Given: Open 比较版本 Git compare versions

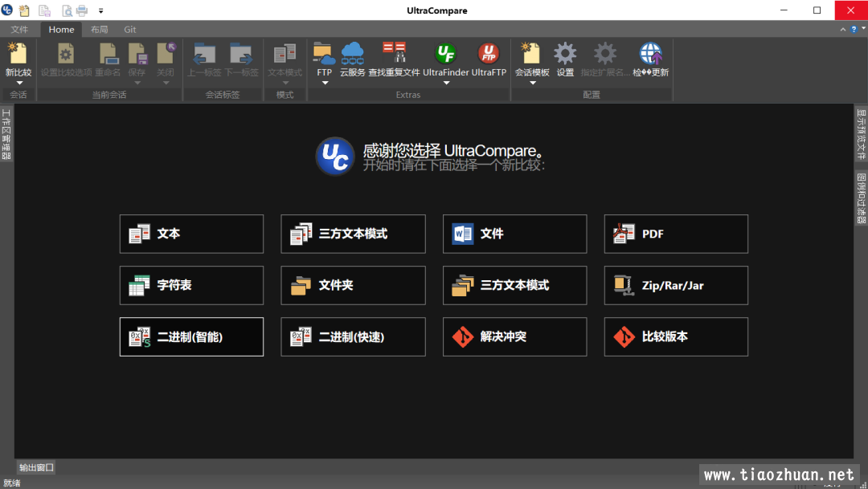Looking at the screenshot, I should (x=676, y=337).
